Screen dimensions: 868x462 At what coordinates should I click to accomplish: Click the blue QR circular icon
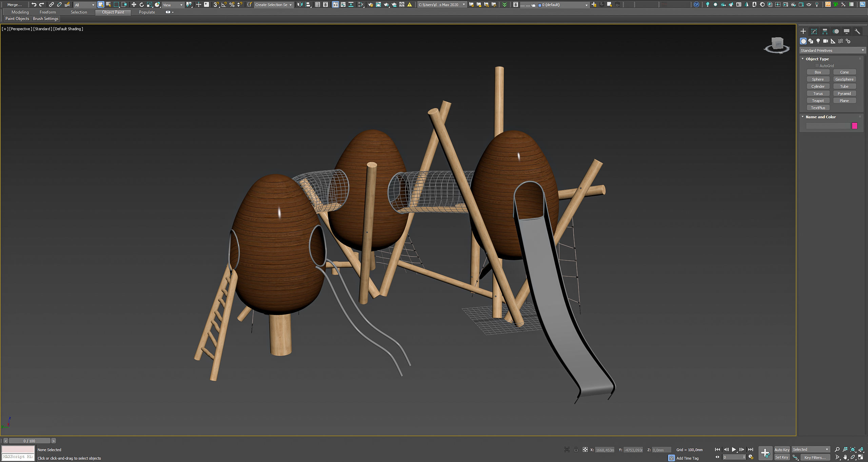click(696, 4)
